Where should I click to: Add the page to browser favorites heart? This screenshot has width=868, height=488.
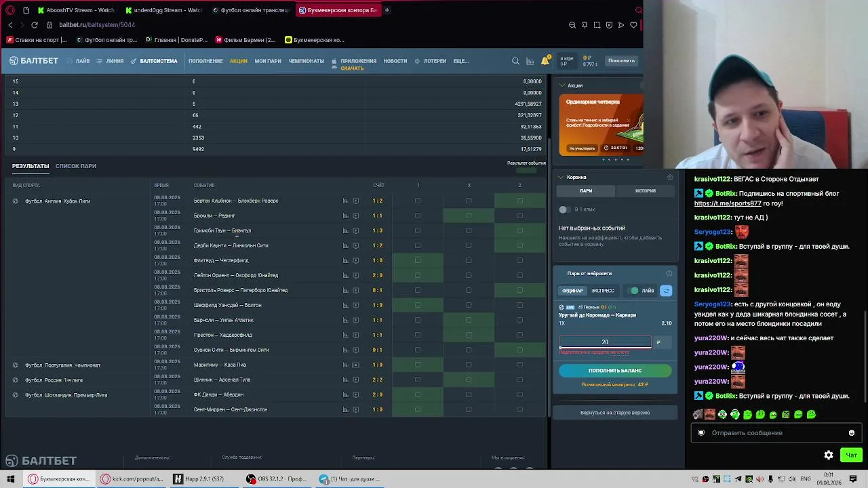[633, 25]
